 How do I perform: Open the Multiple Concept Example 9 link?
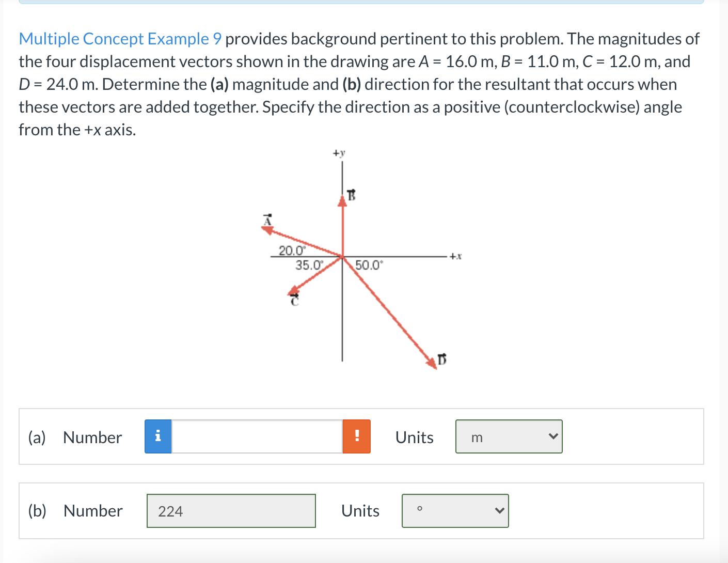point(119,39)
